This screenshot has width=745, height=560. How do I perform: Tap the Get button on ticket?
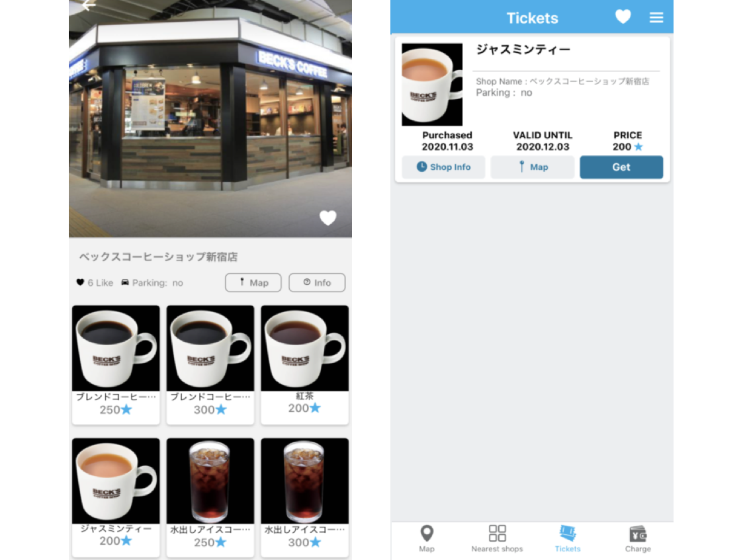[621, 167]
